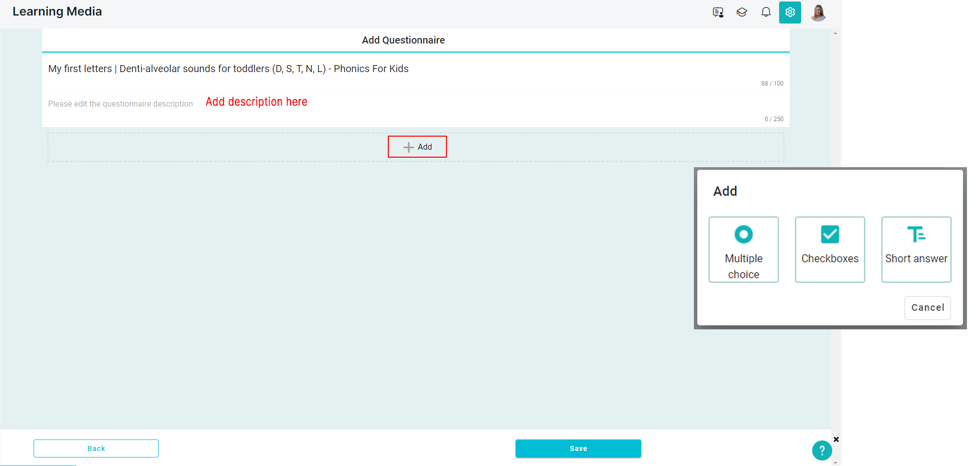This screenshot has width=980, height=466.
Task: Click the scrollbar down arrow
Action: (835, 463)
